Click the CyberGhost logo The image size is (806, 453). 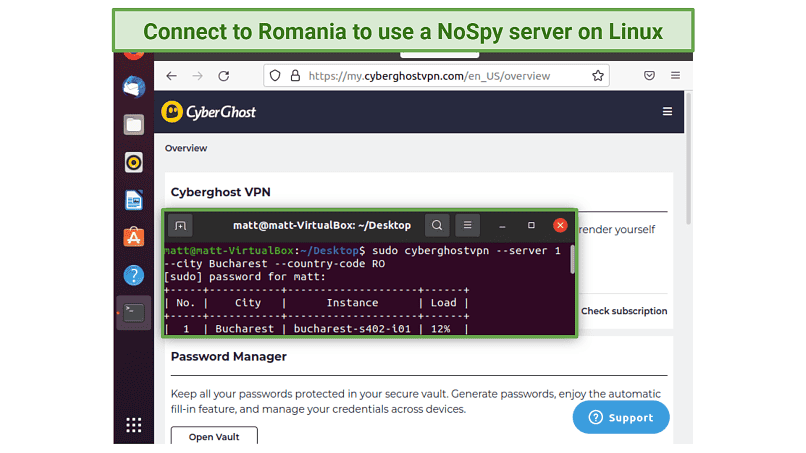pyautogui.click(x=208, y=112)
